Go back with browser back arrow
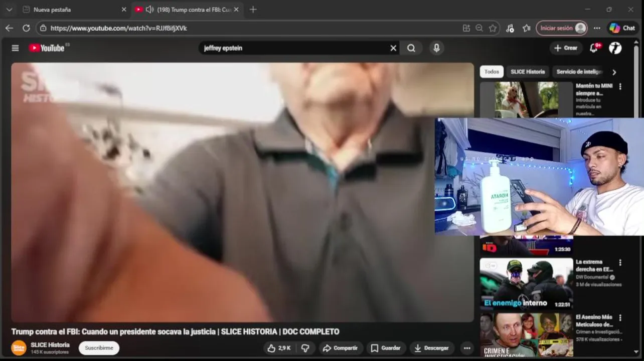Screen dimensions: 644x361 pyautogui.click(x=9, y=28)
